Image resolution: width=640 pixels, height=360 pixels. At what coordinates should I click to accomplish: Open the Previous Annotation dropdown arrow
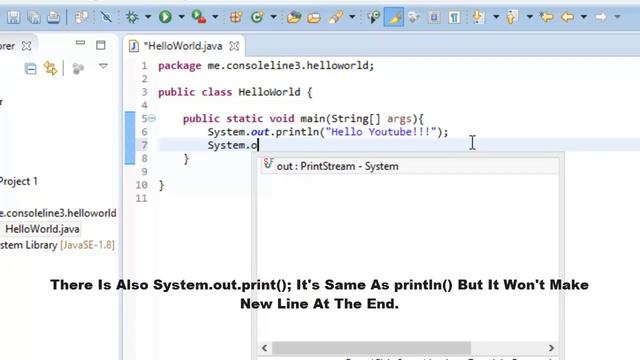[x=529, y=17]
